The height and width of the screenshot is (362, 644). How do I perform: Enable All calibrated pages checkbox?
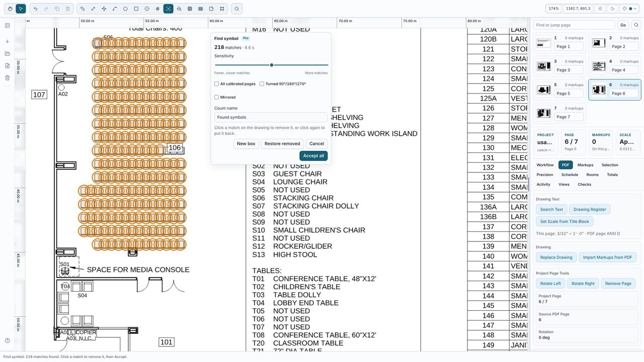pos(216,84)
